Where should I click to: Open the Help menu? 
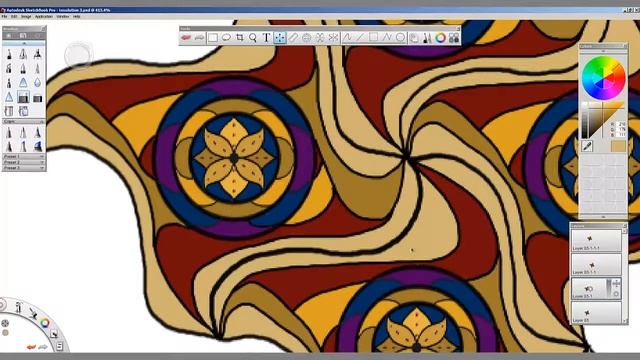[76, 17]
